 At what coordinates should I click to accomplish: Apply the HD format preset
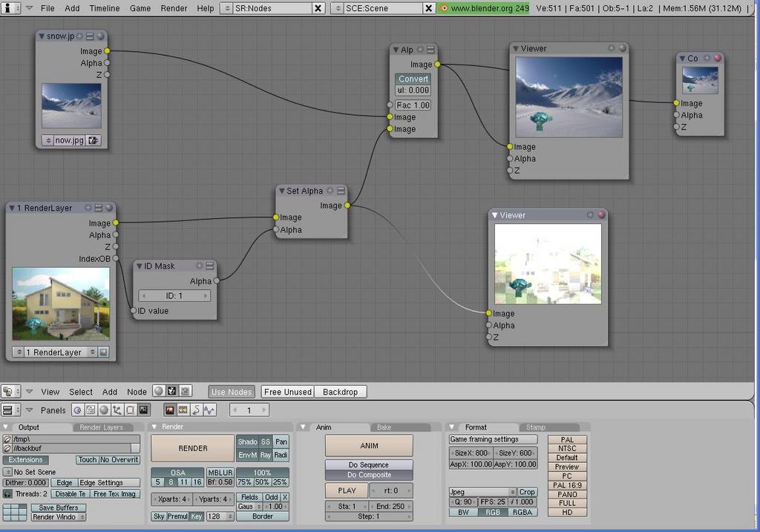567,512
